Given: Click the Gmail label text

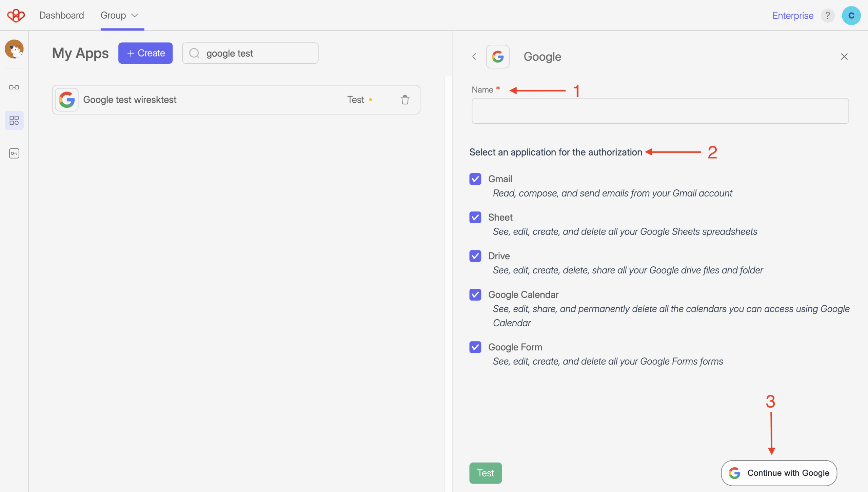Looking at the screenshot, I should (500, 179).
